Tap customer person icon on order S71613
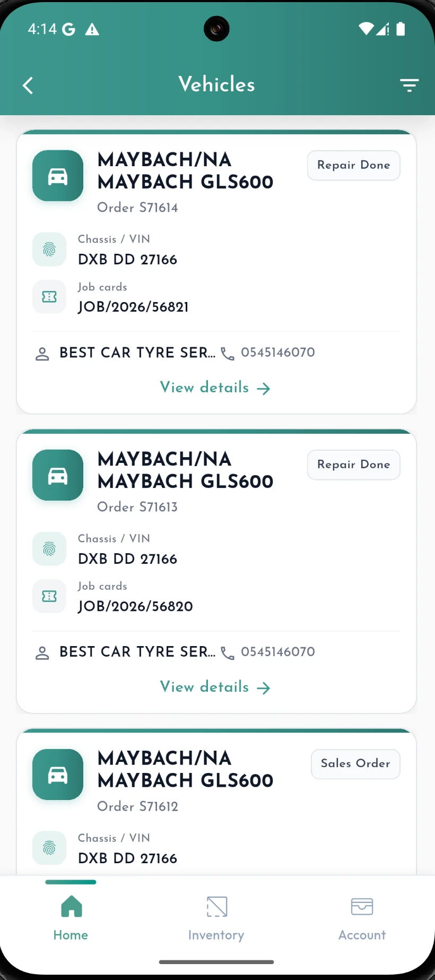435x980 pixels. click(42, 653)
